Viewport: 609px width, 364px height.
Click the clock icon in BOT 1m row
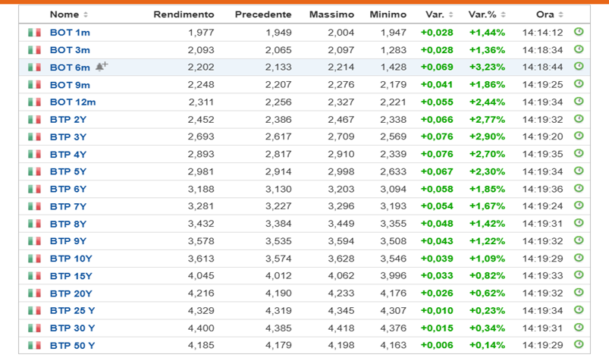[579, 32]
